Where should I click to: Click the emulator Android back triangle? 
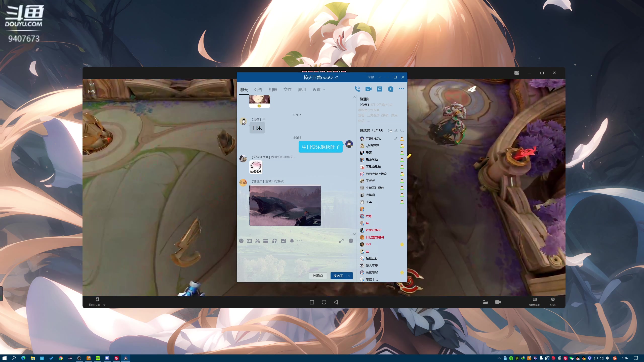[x=336, y=302]
